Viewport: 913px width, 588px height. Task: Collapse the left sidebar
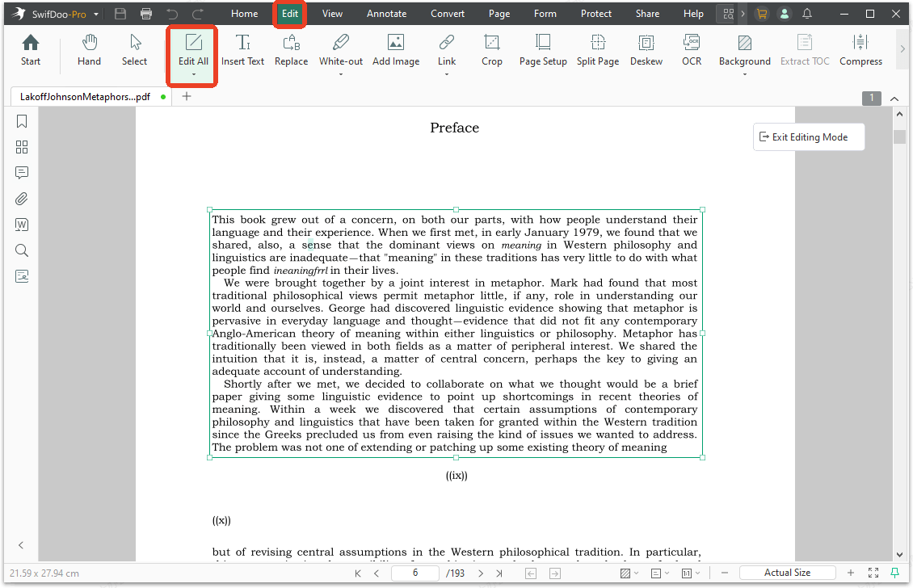[x=21, y=545]
